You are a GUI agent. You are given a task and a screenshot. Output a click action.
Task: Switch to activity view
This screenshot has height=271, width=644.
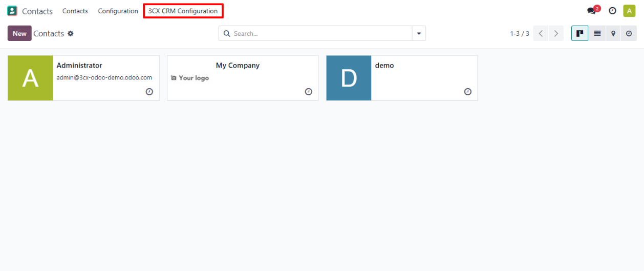pos(629,33)
